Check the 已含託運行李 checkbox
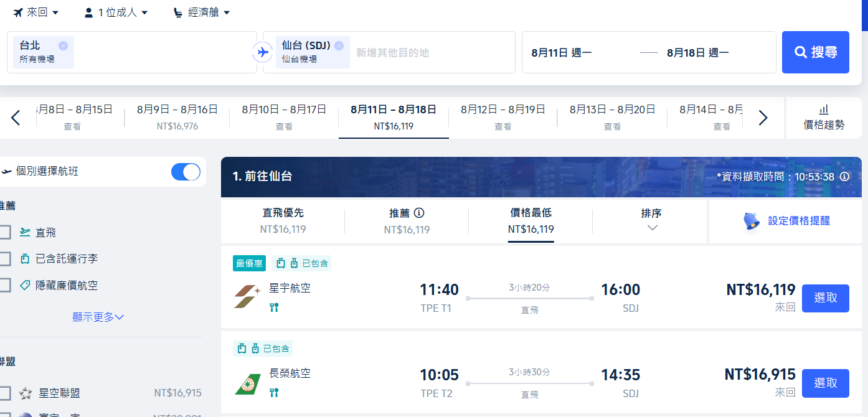 coord(5,258)
